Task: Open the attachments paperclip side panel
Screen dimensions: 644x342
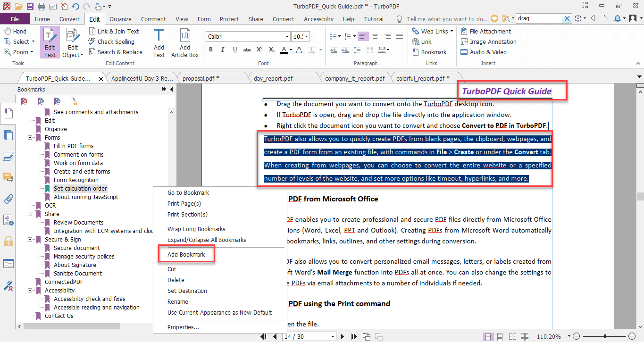Action: (8, 199)
